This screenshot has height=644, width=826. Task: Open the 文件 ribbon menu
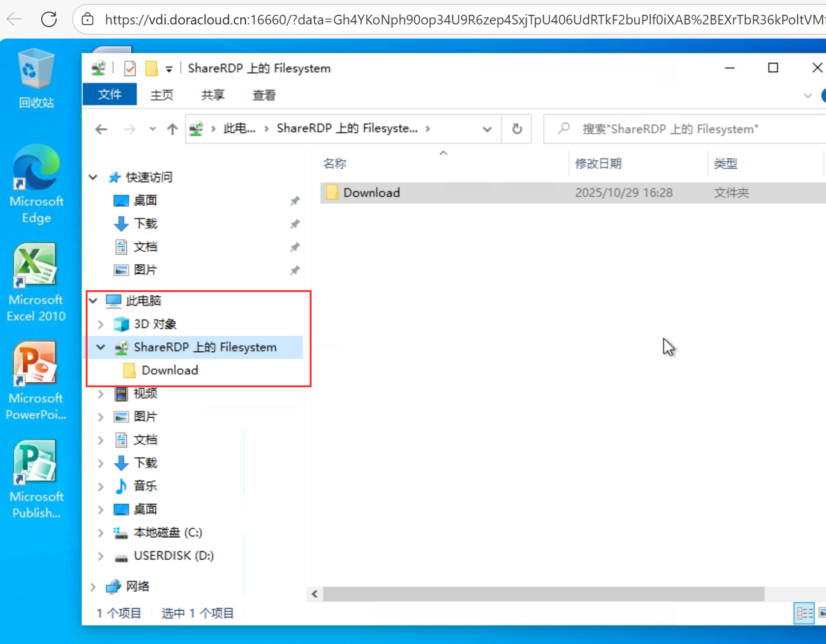pyautogui.click(x=109, y=95)
